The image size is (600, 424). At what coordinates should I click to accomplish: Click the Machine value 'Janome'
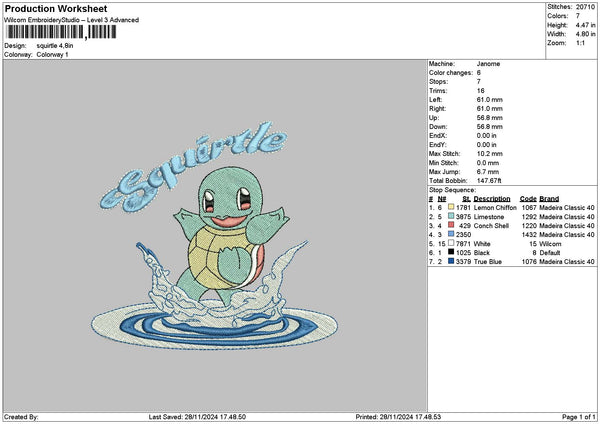coord(488,64)
